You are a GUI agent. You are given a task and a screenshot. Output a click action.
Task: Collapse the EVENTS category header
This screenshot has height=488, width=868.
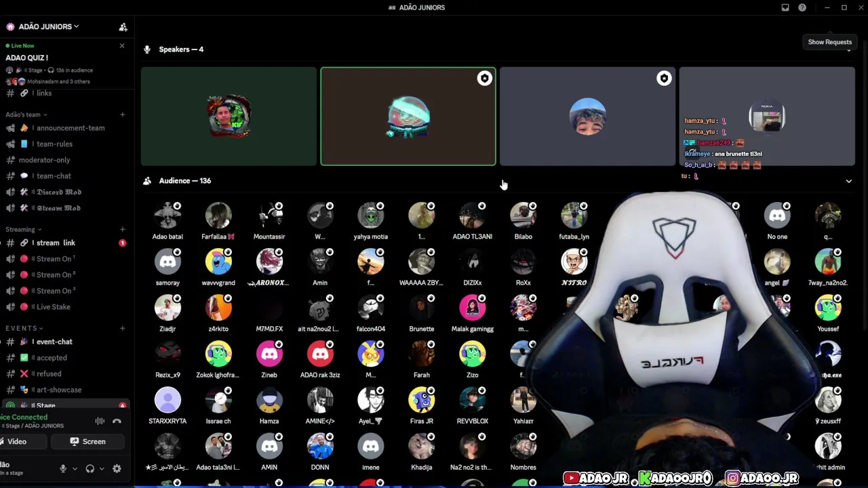[x=24, y=329]
